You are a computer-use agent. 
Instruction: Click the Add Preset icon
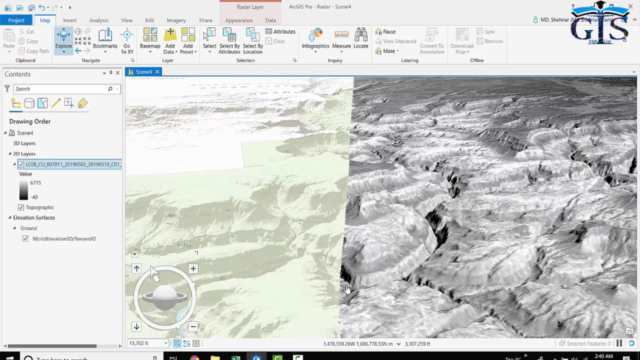188,35
